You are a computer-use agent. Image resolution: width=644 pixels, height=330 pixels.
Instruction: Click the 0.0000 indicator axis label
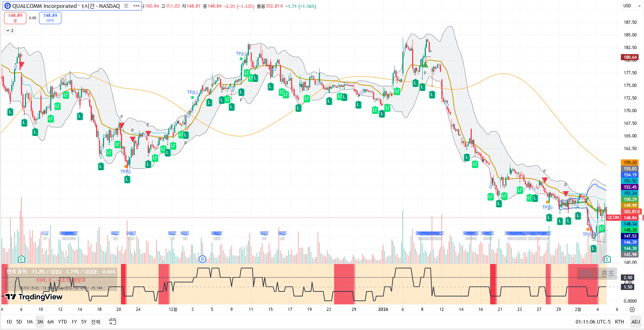point(630,301)
